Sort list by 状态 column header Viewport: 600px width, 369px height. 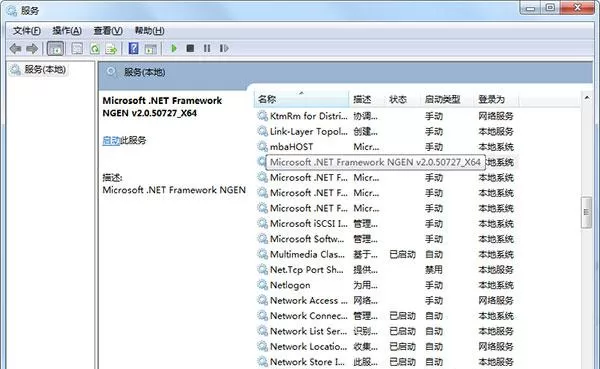[402, 100]
